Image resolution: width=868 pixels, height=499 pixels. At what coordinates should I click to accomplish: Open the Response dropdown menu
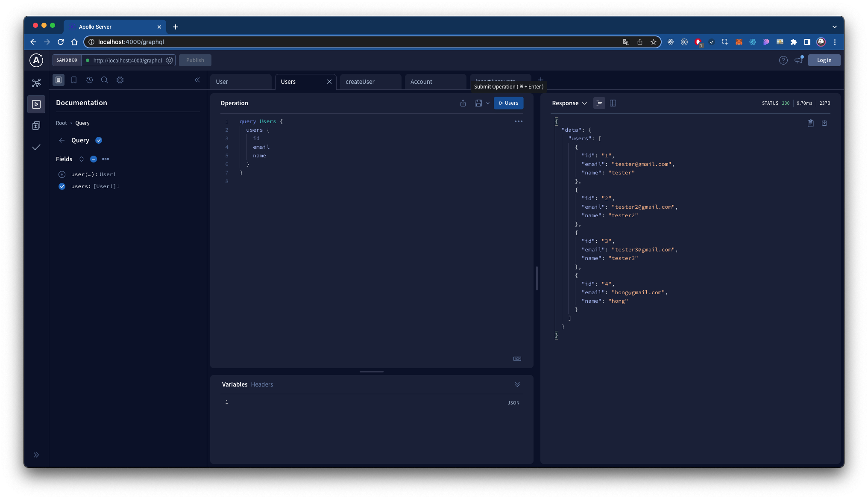(569, 103)
